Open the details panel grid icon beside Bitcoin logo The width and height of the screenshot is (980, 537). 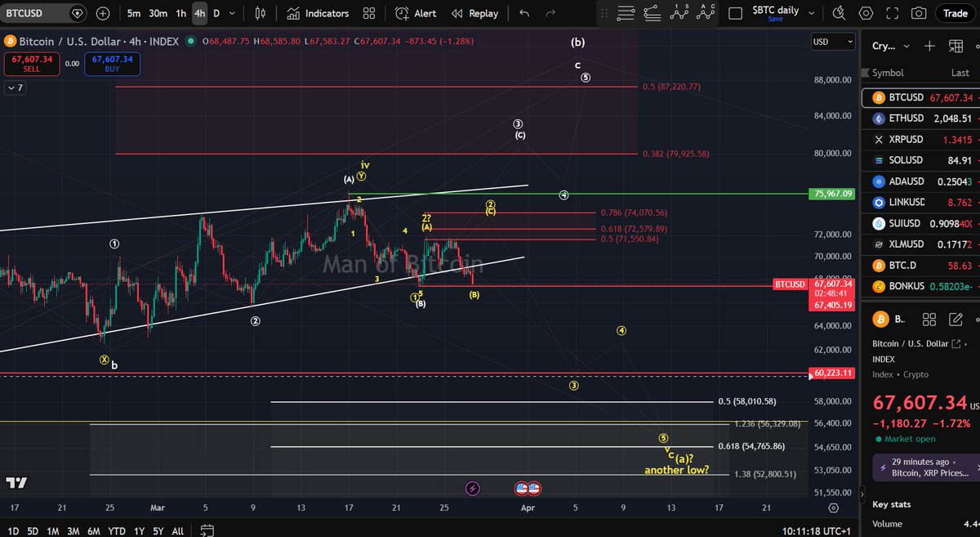[x=928, y=319]
